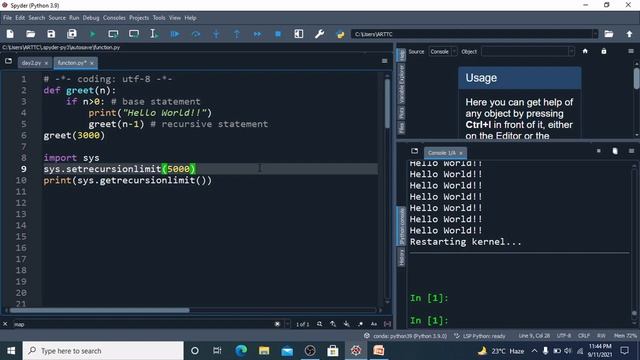
Task: Create a new file with toolbar icon
Action: (10, 34)
